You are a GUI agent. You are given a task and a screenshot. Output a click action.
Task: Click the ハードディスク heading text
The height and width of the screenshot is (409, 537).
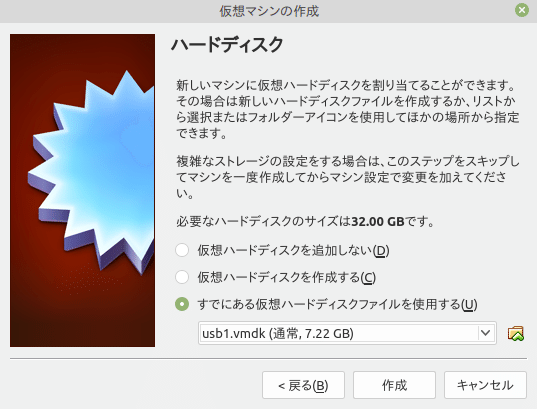227,45
